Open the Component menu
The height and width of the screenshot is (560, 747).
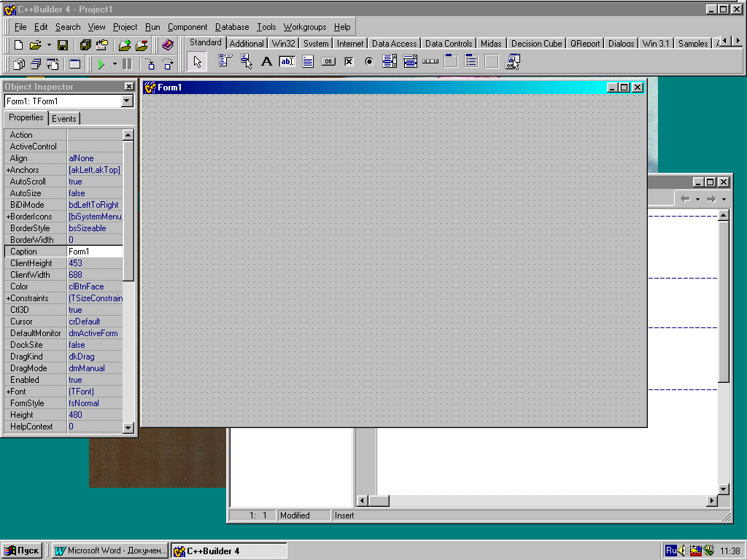(x=187, y=27)
